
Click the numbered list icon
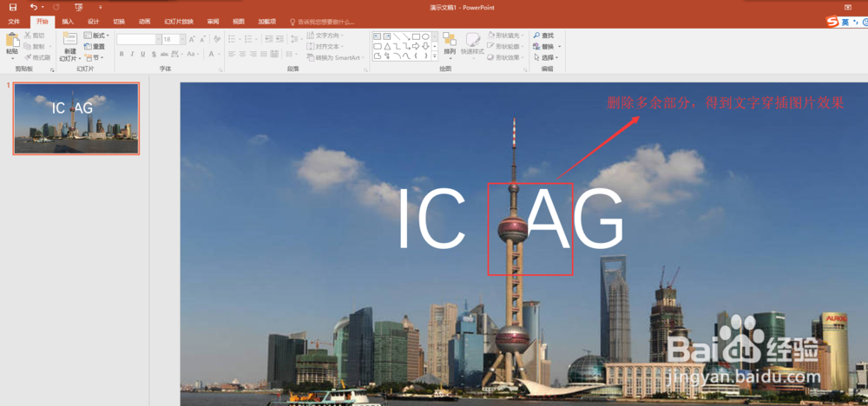(x=248, y=39)
